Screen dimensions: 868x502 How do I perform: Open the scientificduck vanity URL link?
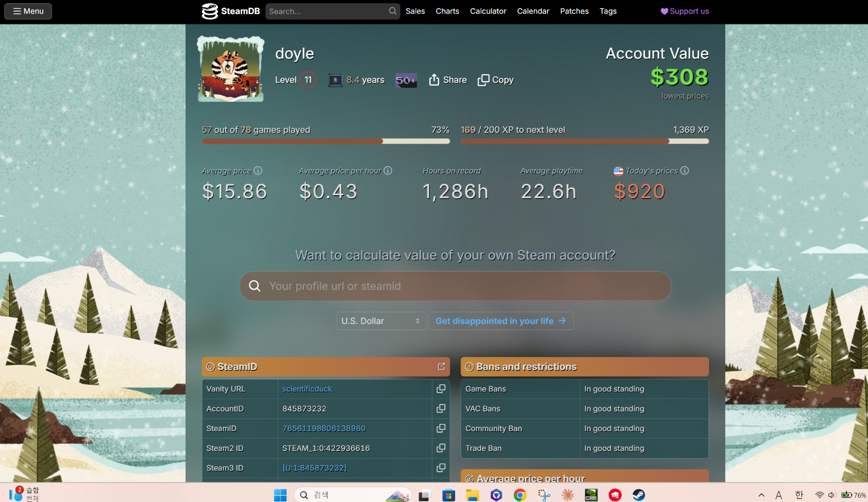click(307, 389)
